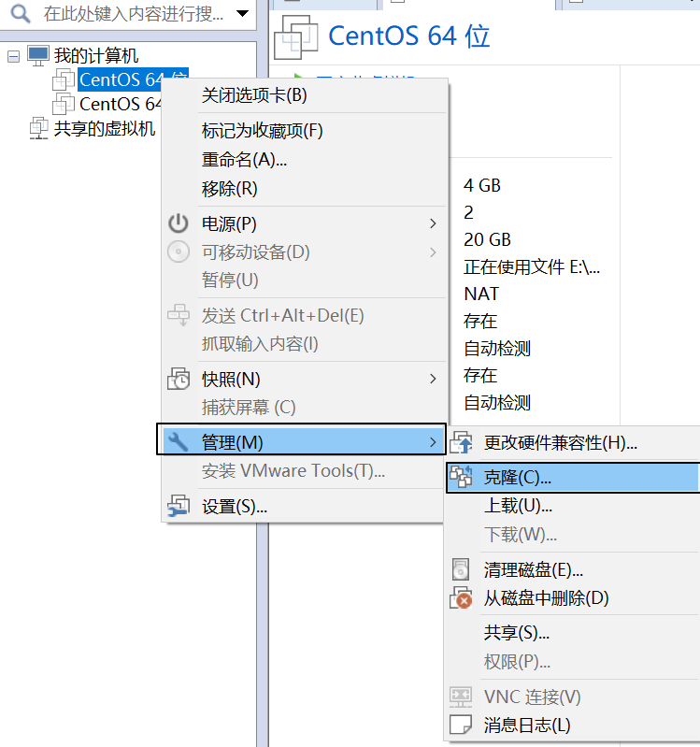The width and height of the screenshot is (700, 747).
Task: Click the Ctrl+Alt+Del send icon
Action: pos(179,315)
